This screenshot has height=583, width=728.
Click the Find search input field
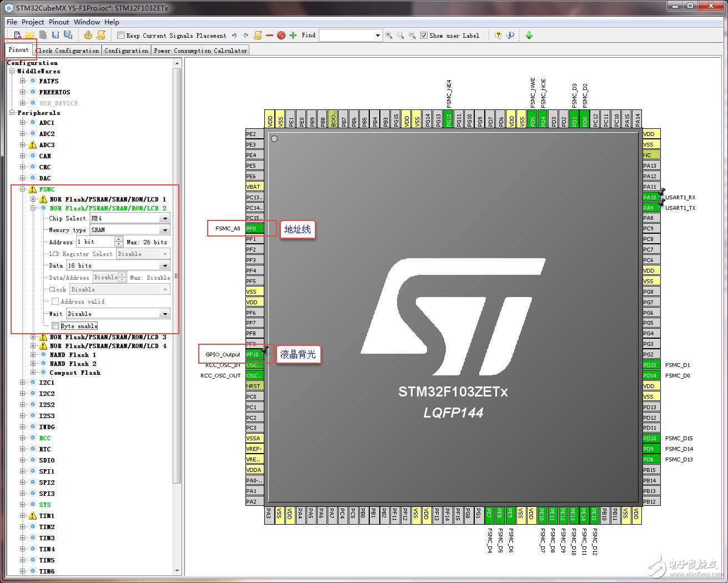pyautogui.click(x=347, y=36)
